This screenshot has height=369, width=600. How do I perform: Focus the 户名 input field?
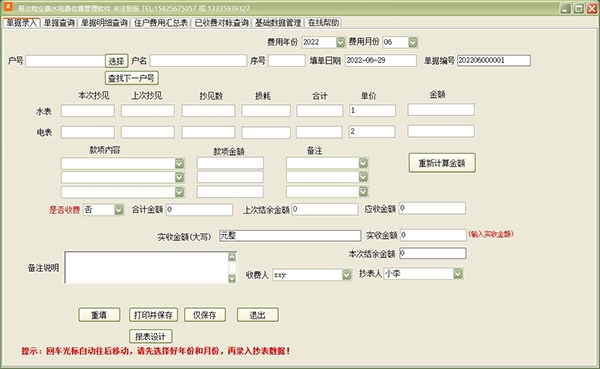pos(198,60)
